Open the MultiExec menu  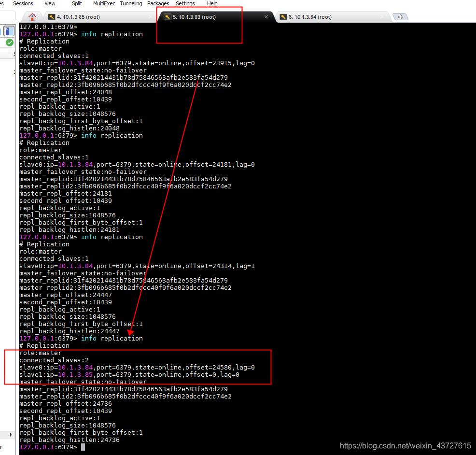point(104,3)
